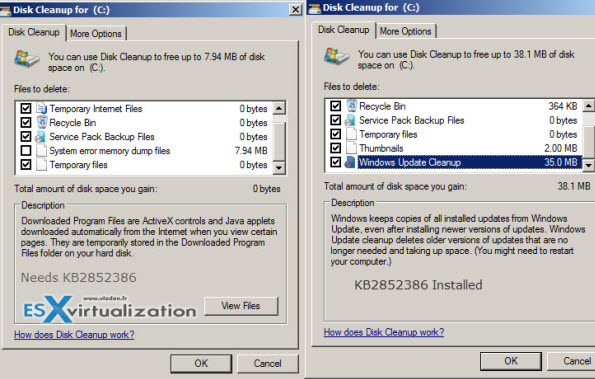The height and width of the screenshot is (379, 595).
Task: Uncheck Service Pack Backup Files in left window
Action: 26,137
